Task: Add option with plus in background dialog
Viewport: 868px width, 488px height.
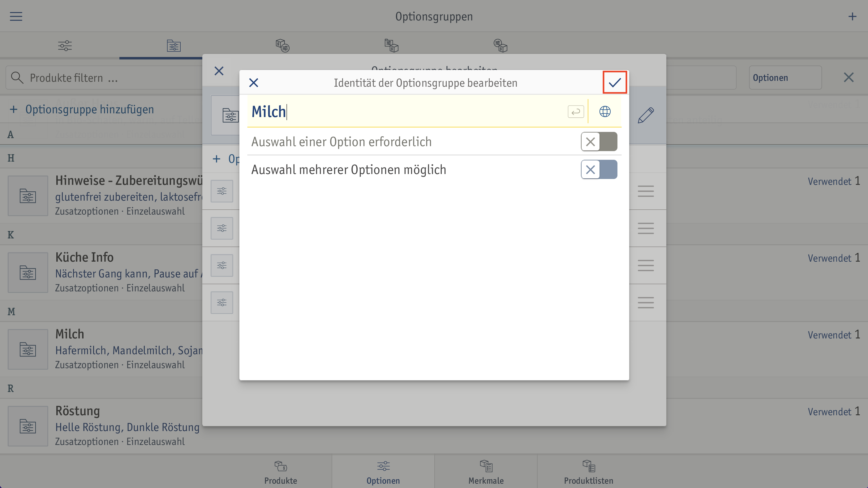Action: coord(216,159)
